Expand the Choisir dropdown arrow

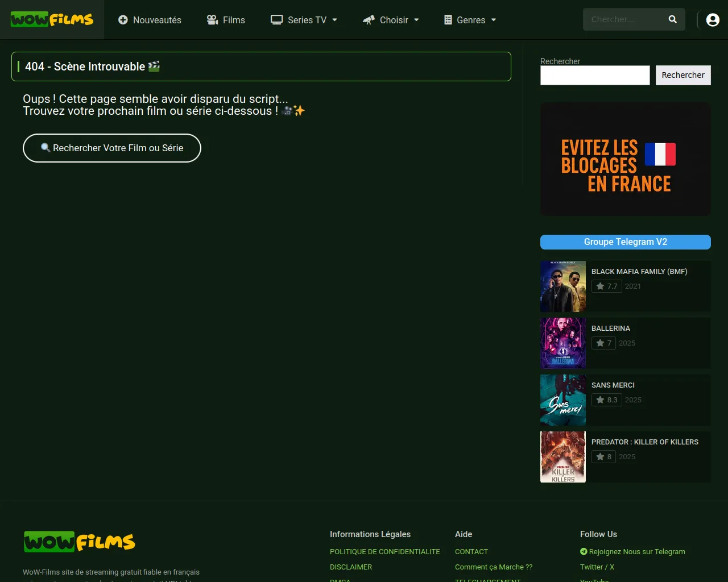pos(416,20)
